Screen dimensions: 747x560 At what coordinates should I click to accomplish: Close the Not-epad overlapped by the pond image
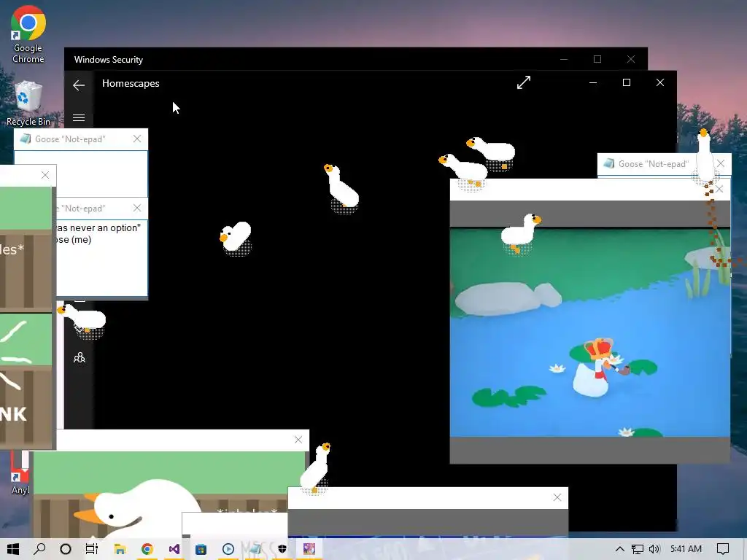[x=721, y=163]
